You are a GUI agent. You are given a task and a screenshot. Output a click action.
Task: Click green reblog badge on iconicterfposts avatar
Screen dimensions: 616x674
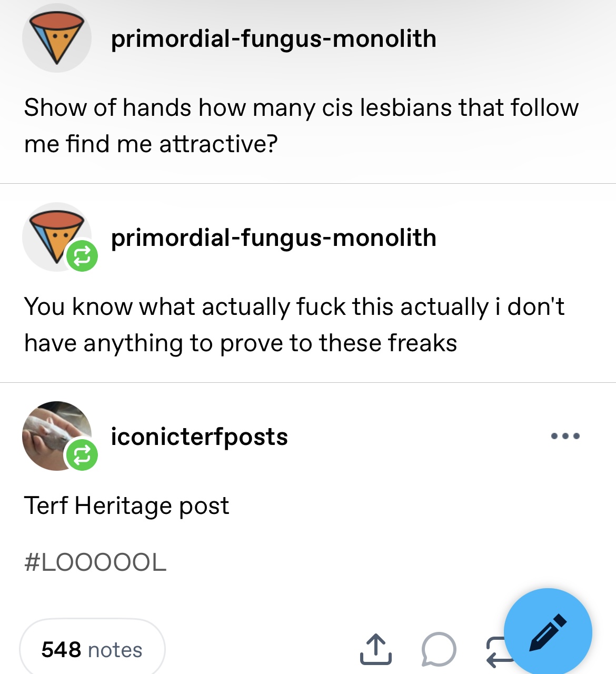[82, 455]
